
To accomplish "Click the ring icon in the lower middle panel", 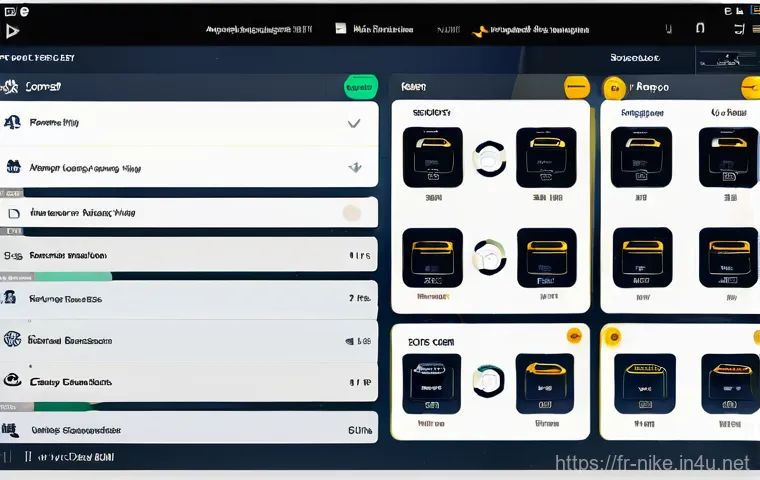I will (489, 381).
